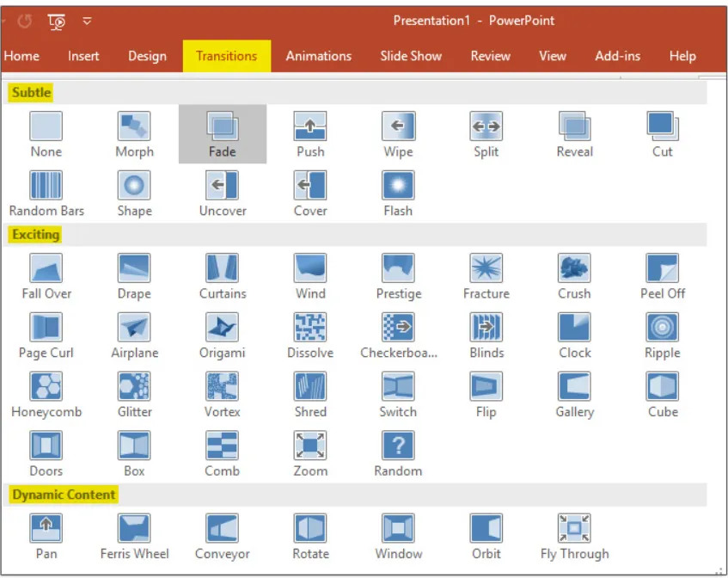Pick the Vortex transition
This screenshot has height=578, width=728.
coord(223,388)
